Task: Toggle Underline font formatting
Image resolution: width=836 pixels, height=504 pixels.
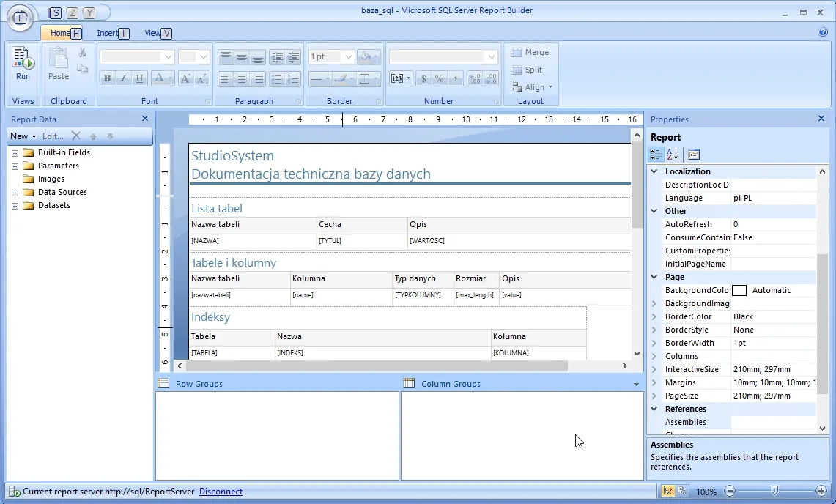Action: (x=139, y=78)
